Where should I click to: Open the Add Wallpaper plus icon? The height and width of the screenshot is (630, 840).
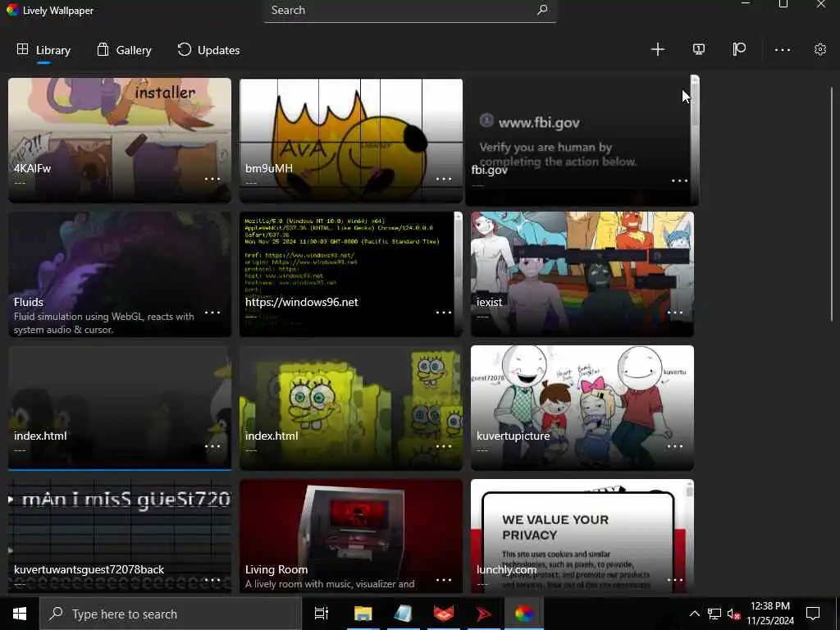coord(657,50)
